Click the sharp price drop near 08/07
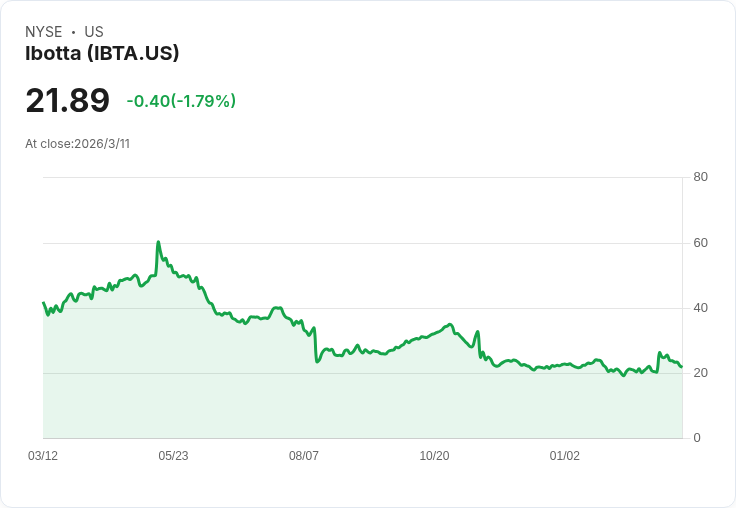This screenshot has height=508, width=736. tap(316, 346)
